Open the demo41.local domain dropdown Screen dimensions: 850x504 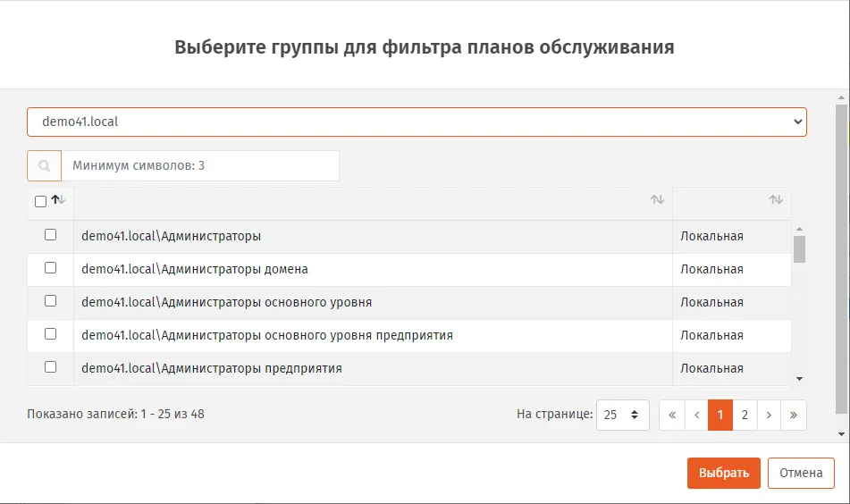coord(417,122)
